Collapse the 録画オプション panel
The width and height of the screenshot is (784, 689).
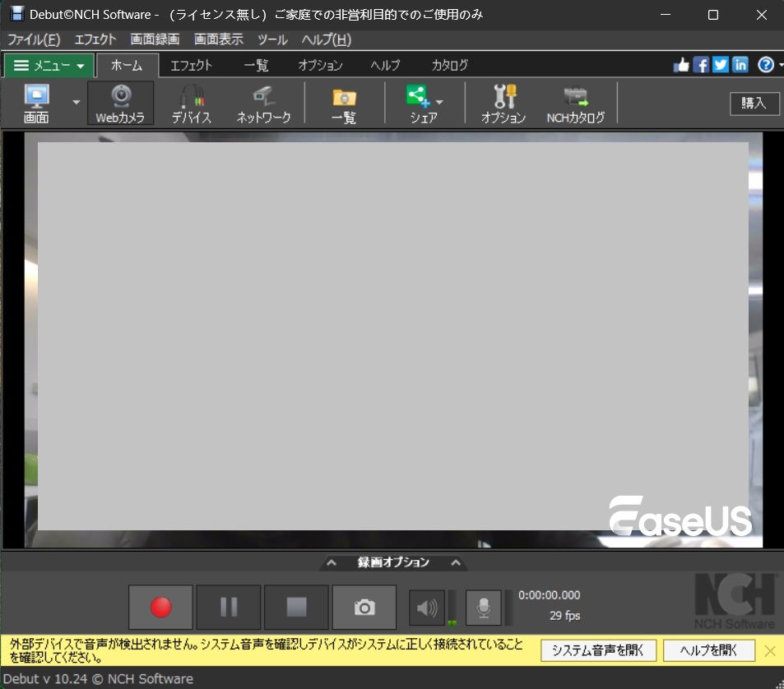(393, 562)
